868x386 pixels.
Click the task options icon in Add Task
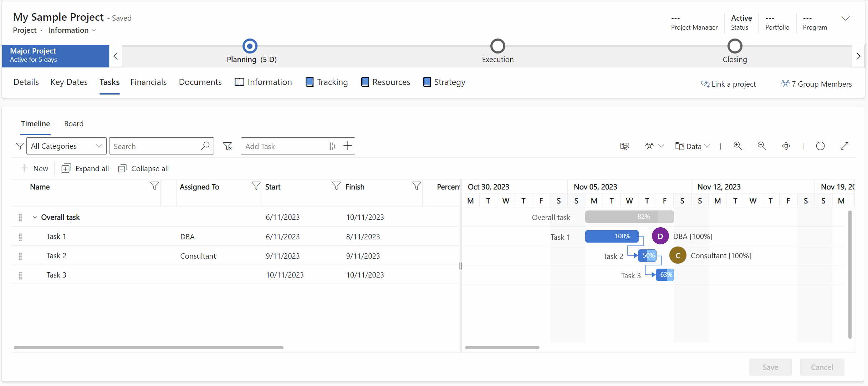pyautogui.click(x=332, y=146)
